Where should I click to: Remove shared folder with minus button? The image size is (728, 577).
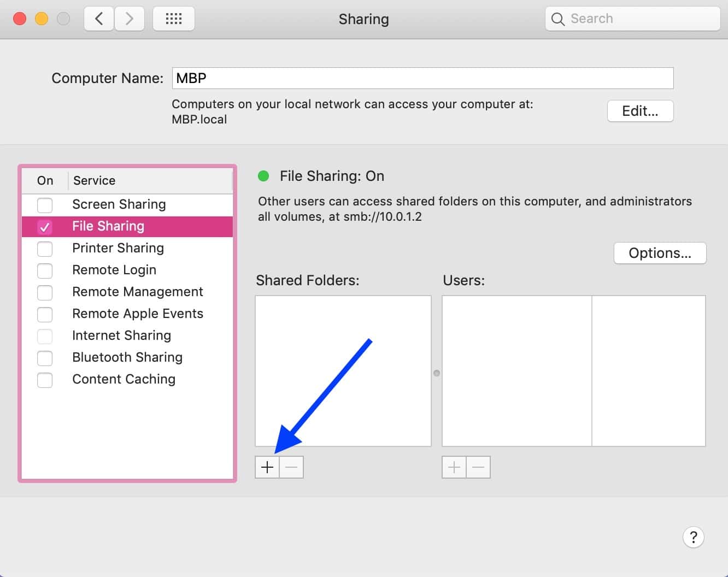(x=291, y=467)
